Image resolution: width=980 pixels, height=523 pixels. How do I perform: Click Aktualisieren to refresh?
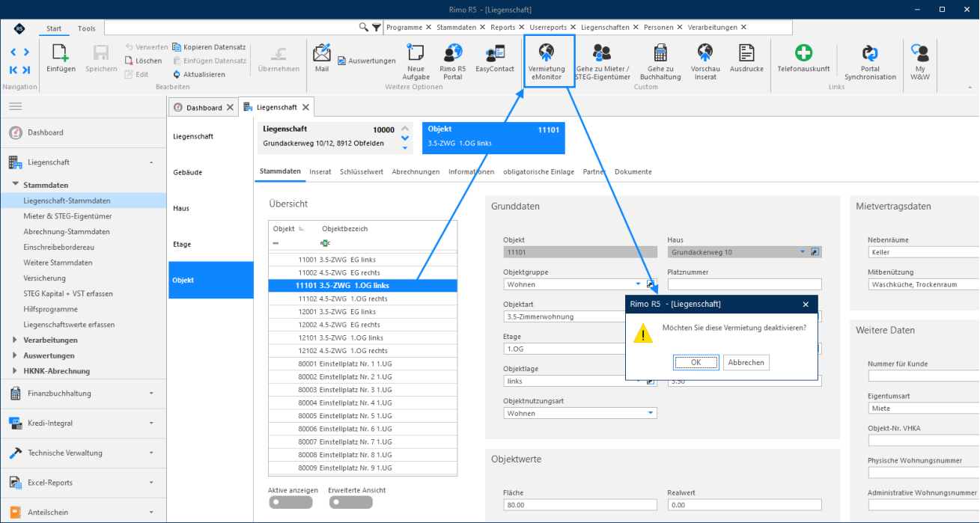pyautogui.click(x=199, y=74)
